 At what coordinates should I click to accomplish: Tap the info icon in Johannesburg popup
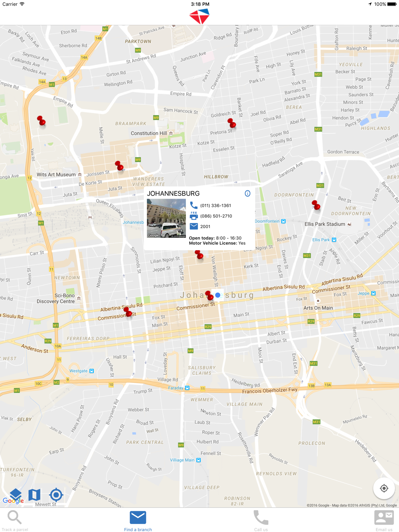tap(247, 193)
